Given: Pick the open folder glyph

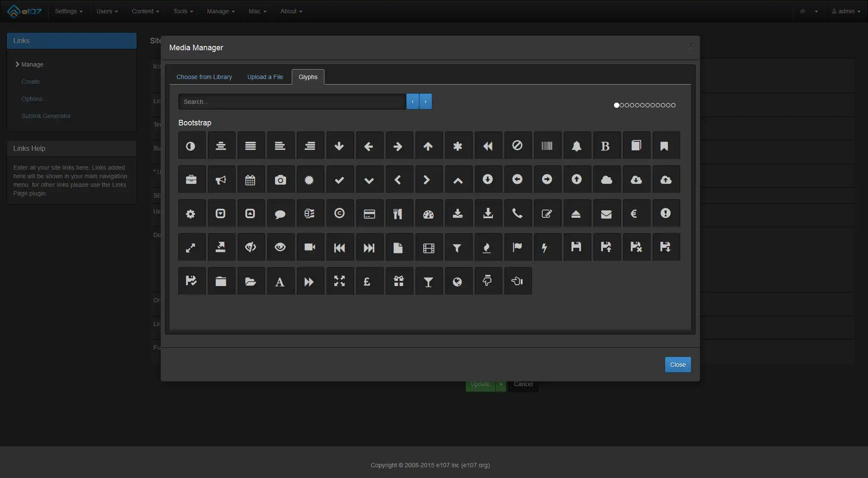Looking at the screenshot, I should [251, 281].
